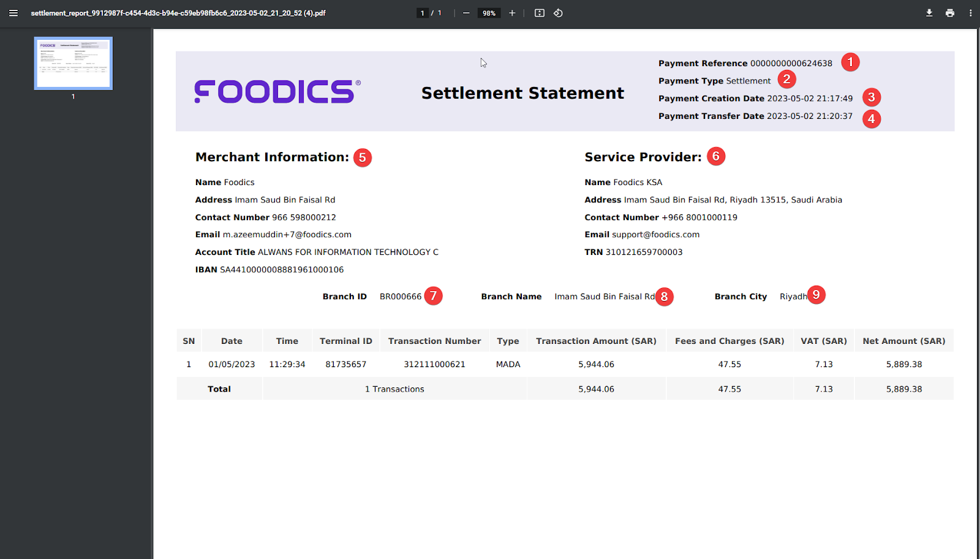Download the PDF file
980x559 pixels.
click(929, 13)
